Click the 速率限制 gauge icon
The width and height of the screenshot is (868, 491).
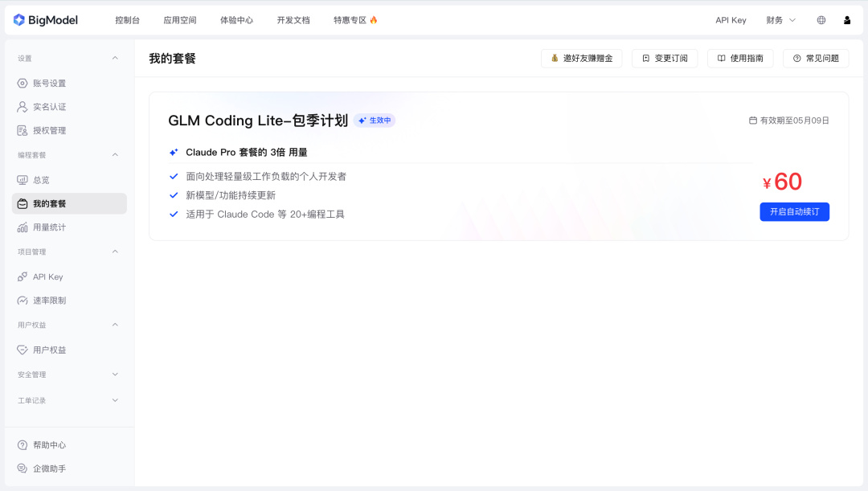(23, 301)
